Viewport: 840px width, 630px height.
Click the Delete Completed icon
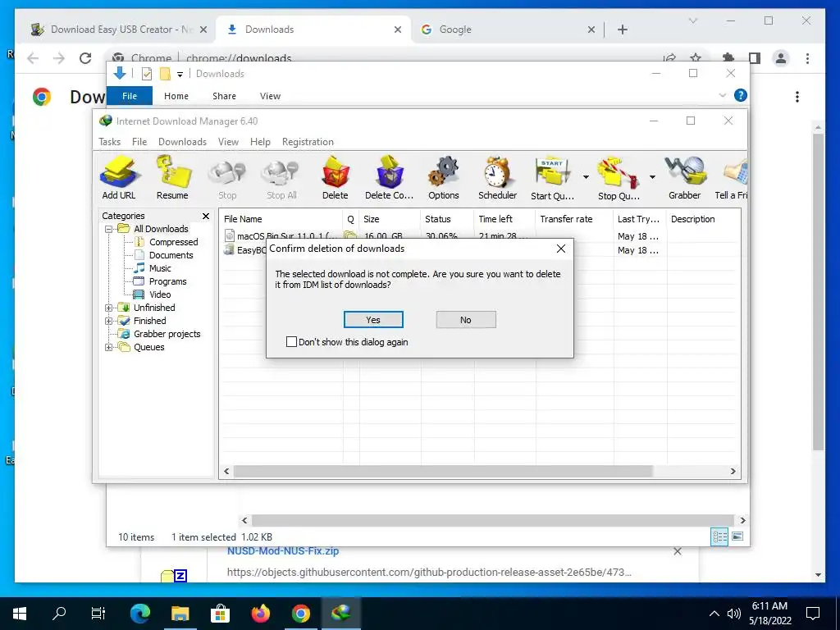pyautogui.click(x=390, y=178)
